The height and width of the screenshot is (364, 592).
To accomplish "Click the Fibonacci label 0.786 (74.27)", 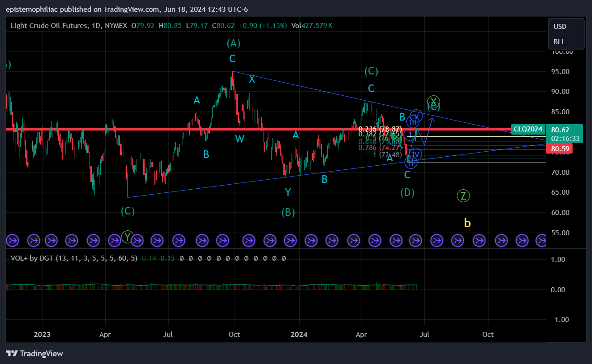I will click(380, 147).
